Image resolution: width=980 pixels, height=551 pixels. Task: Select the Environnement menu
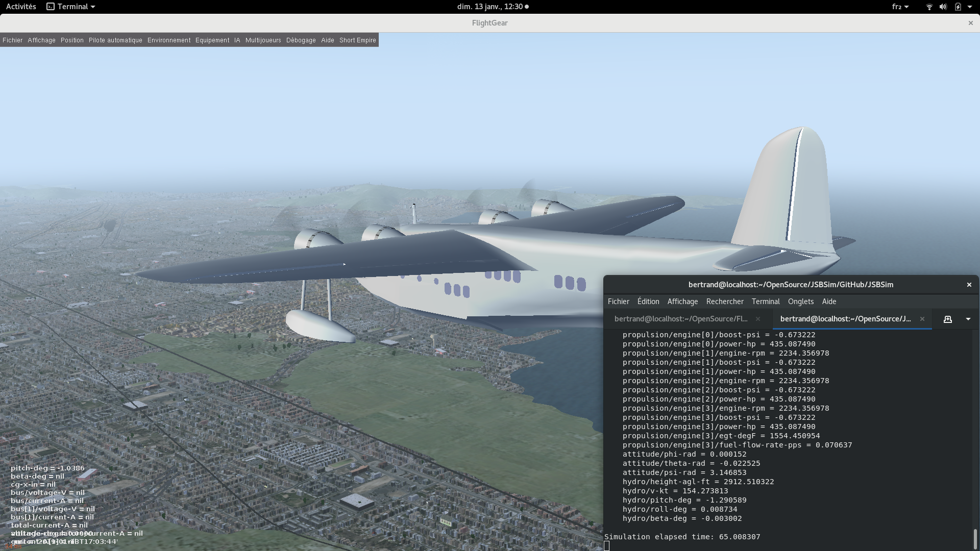169,40
